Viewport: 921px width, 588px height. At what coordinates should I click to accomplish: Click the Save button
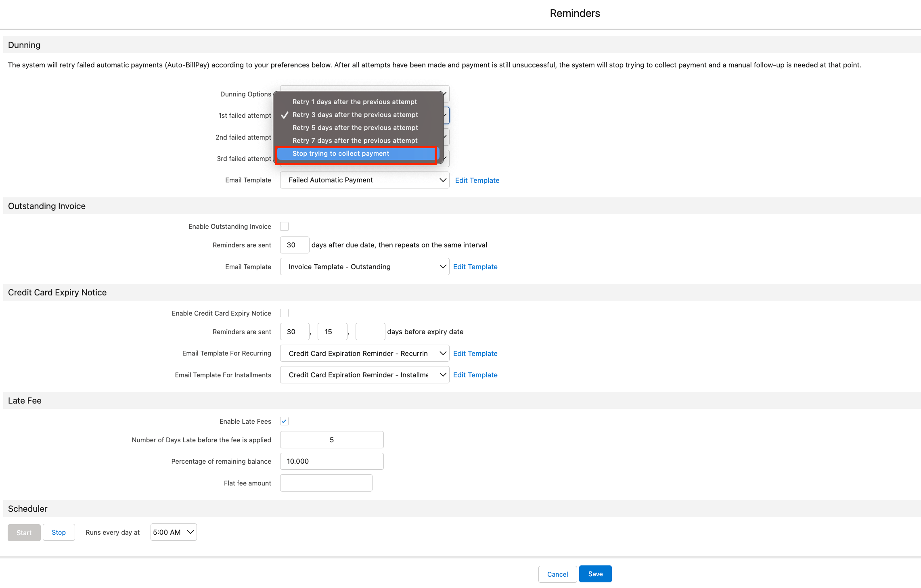(x=595, y=573)
